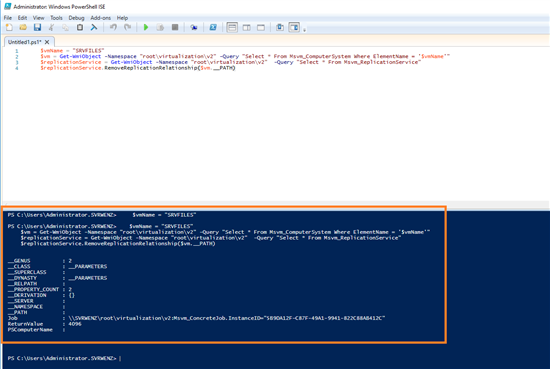550x369 pixels.
Task: Save the current script
Action: [38, 27]
